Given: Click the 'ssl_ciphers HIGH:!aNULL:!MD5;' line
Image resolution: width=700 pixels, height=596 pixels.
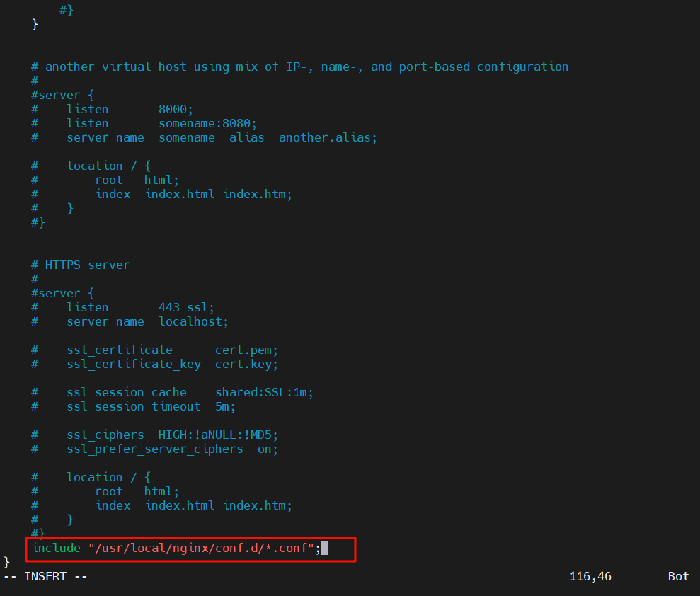Looking at the screenshot, I should coord(154,435).
